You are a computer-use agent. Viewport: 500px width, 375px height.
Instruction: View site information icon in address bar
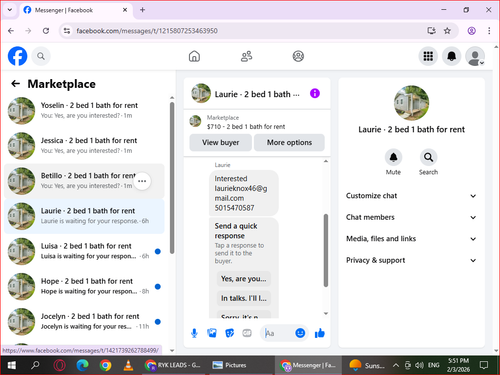pyautogui.click(x=67, y=31)
